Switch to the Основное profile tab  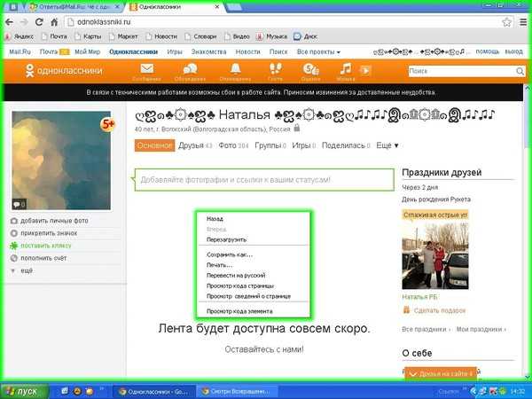point(154,145)
